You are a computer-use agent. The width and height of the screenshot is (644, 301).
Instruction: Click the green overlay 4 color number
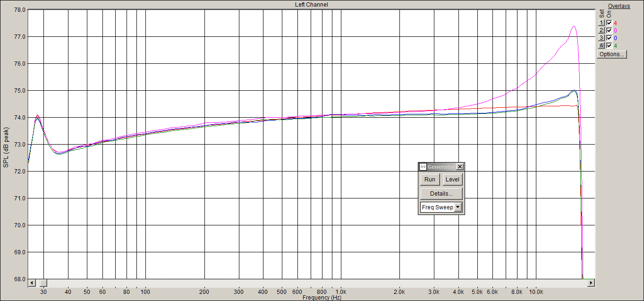tap(615, 45)
